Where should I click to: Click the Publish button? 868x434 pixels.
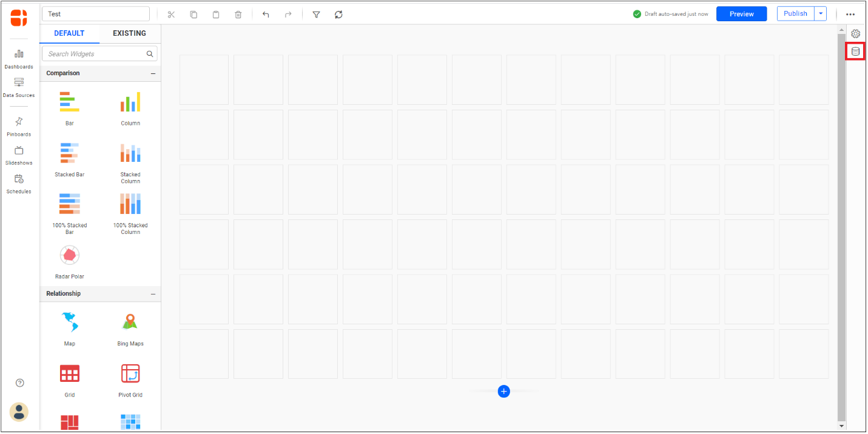(795, 13)
